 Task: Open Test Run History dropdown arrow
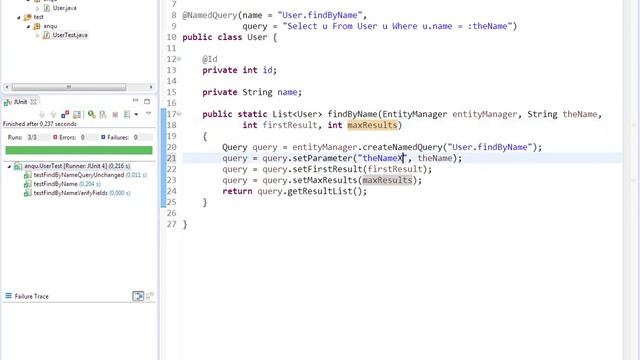click(x=136, y=115)
